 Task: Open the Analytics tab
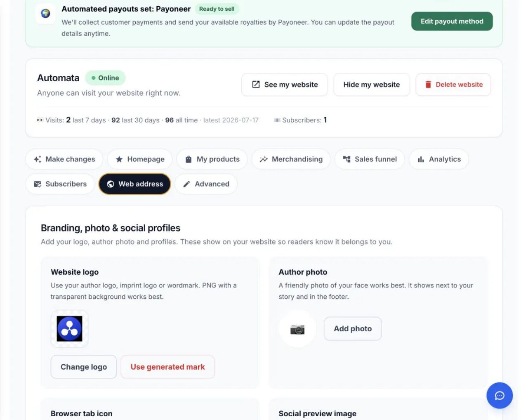[x=439, y=159]
